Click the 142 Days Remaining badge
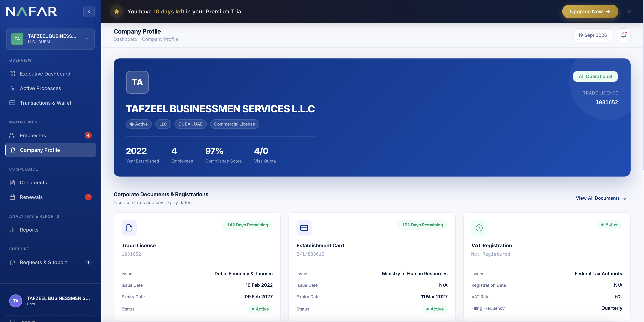Image resolution: width=644 pixels, height=322 pixels. pos(247,225)
